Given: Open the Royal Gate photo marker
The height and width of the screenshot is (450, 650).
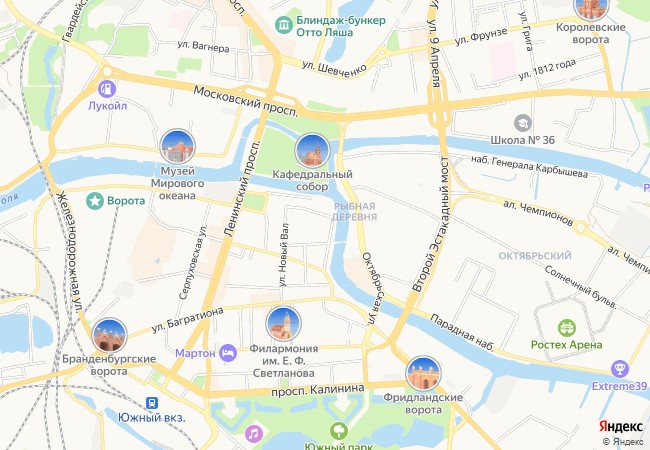Looking at the screenshot, I should point(591,6).
